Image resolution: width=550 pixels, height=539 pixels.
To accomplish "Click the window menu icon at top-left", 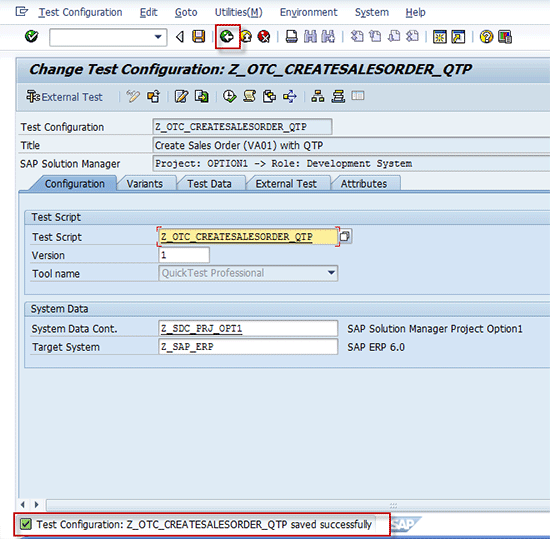I will (x=21, y=12).
